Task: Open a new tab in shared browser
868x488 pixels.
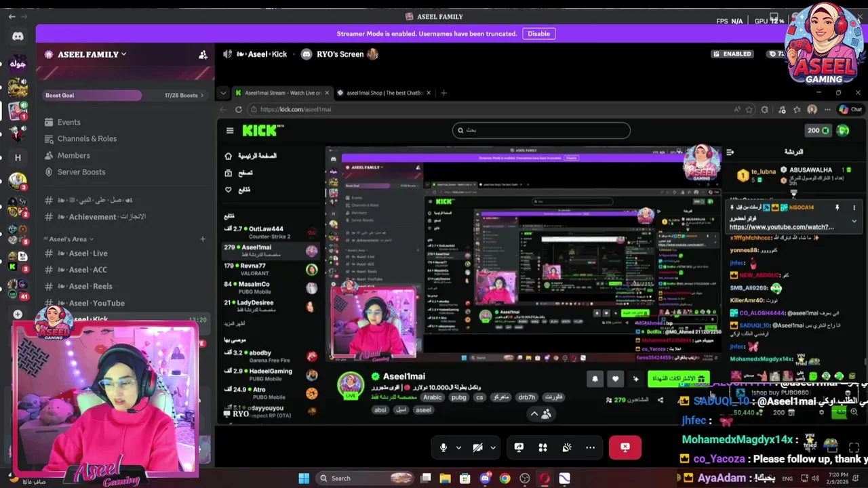Action: pos(443,93)
